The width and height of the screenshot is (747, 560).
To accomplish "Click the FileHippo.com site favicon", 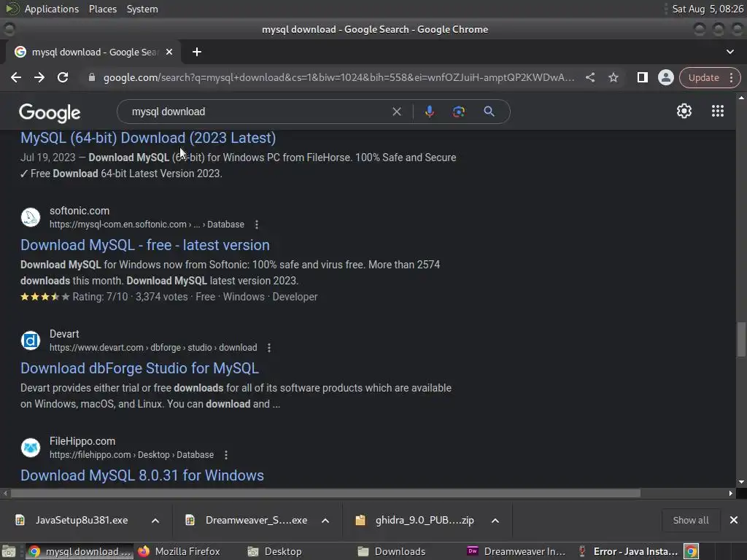I will [31, 448].
